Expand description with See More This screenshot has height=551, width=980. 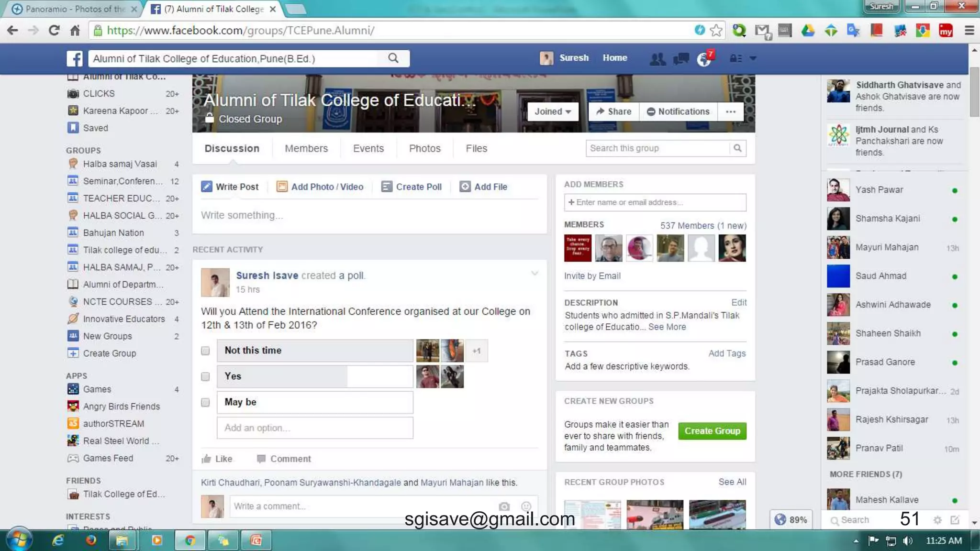(x=667, y=327)
